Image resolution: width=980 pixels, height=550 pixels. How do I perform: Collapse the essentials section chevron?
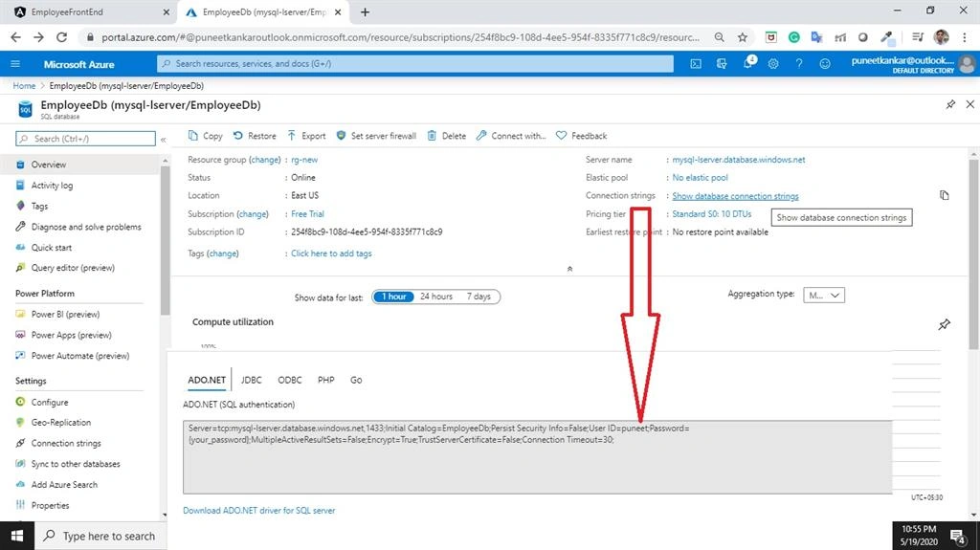(x=569, y=269)
